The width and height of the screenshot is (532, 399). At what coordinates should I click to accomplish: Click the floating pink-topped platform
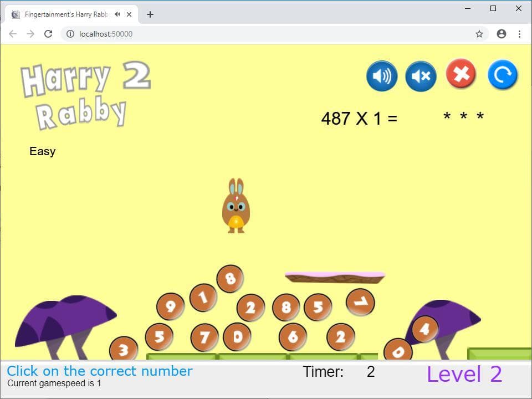[x=335, y=277]
